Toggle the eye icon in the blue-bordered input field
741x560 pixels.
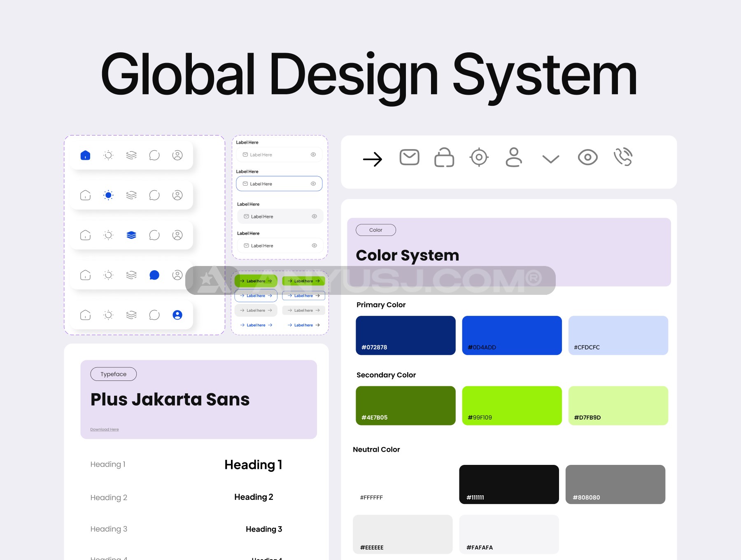pos(313,184)
